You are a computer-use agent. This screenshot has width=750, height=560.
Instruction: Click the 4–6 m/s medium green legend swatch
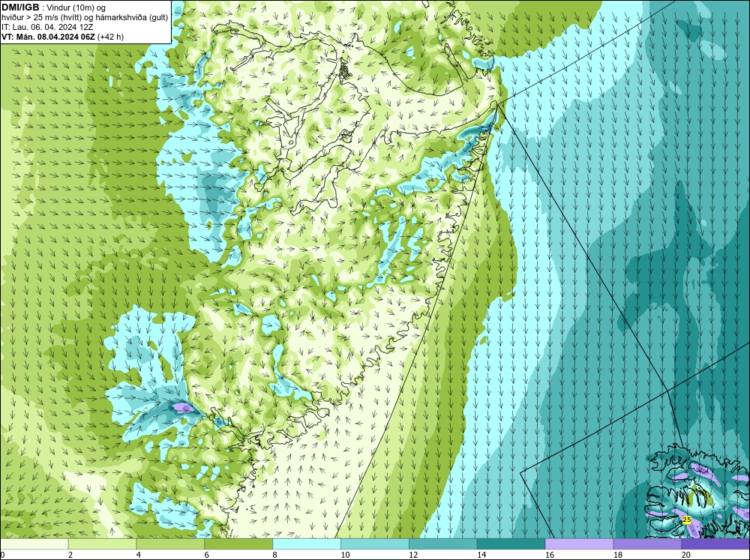click(170, 544)
